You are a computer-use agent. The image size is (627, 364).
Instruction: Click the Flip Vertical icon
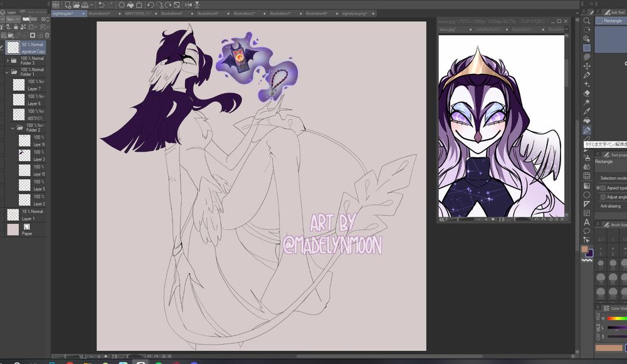(x=197, y=5)
